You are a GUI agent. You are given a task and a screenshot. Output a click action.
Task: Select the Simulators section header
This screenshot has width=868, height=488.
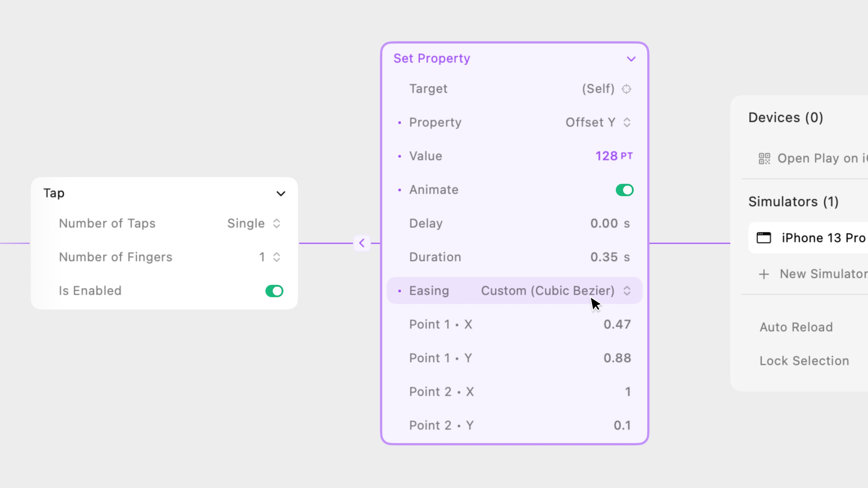(x=793, y=201)
